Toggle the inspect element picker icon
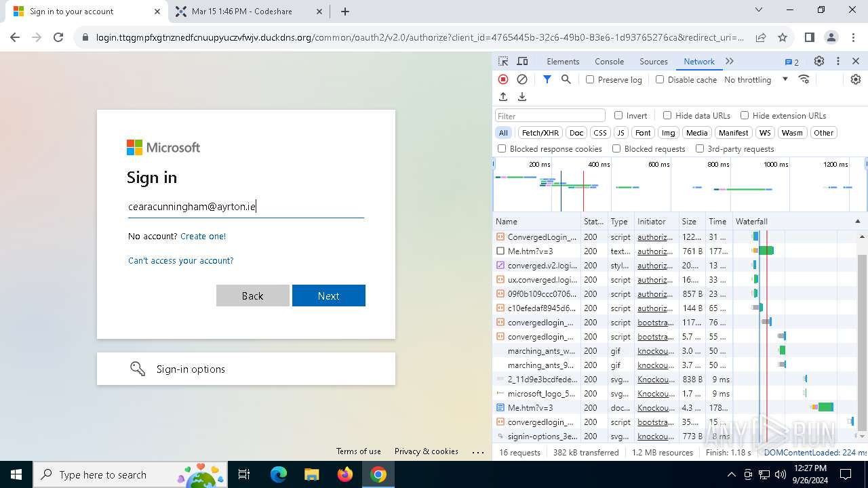The image size is (868, 488). point(503,61)
